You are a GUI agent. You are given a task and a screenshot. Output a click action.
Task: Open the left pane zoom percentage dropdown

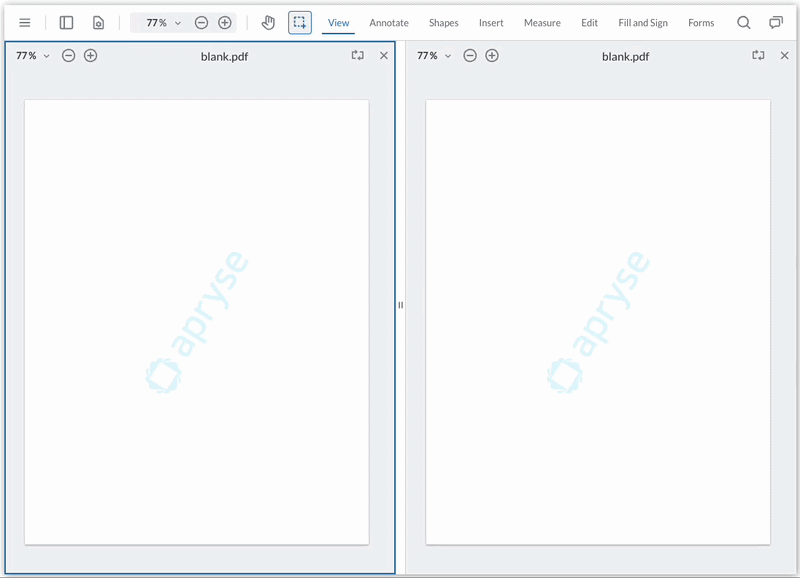[31, 56]
